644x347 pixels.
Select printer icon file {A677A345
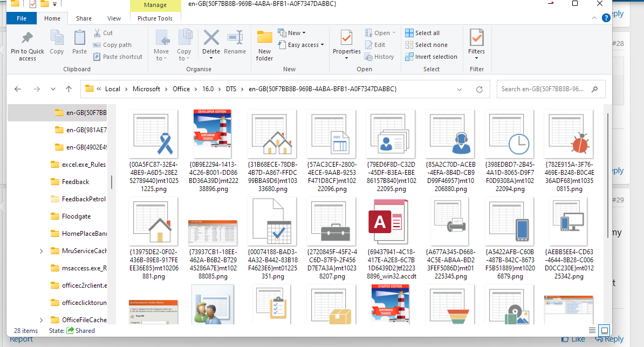[450, 239]
